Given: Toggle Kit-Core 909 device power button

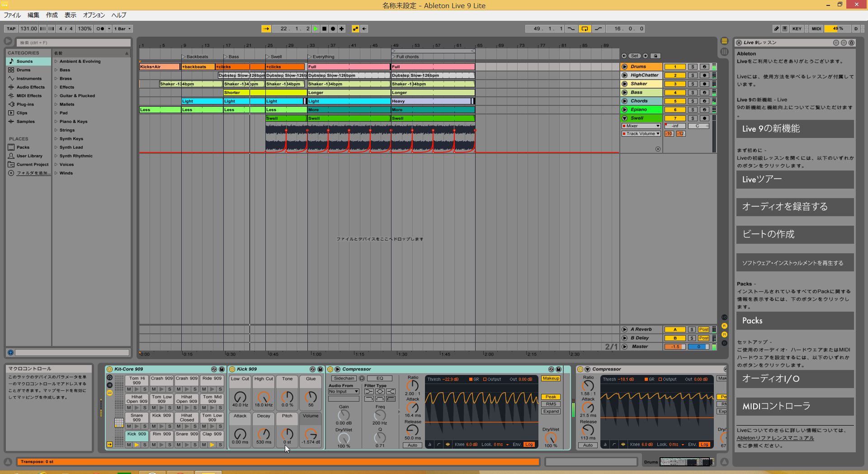Looking at the screenshot, I should click(x=109, y=369).
